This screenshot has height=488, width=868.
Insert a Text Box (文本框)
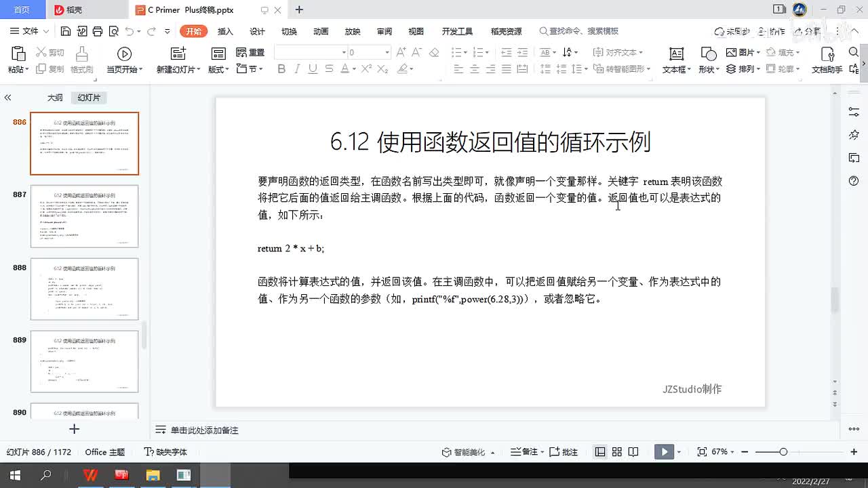click(676, 60)
